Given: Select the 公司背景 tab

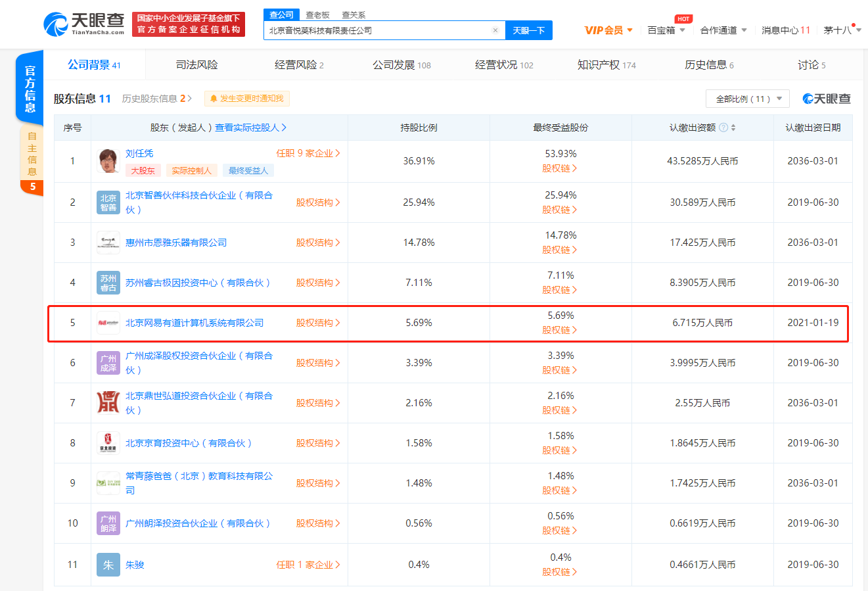Looking at the screenshot, I should tap(94, 64).
